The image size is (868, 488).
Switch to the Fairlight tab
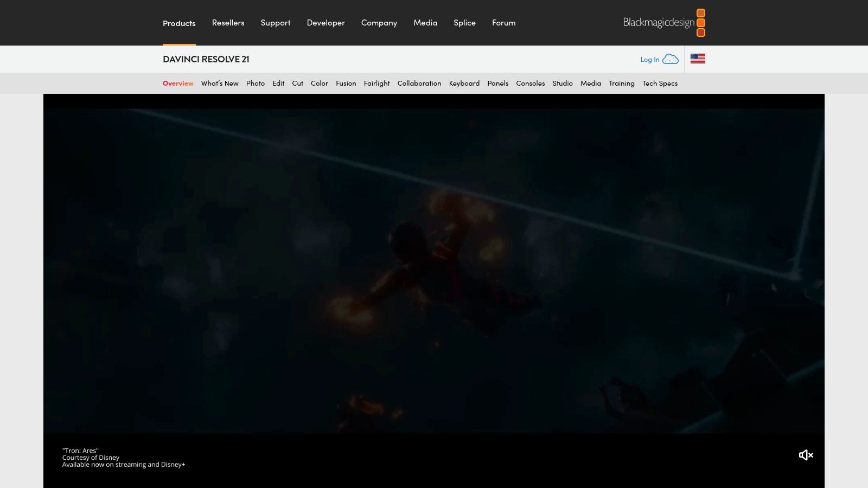point(377,84)
